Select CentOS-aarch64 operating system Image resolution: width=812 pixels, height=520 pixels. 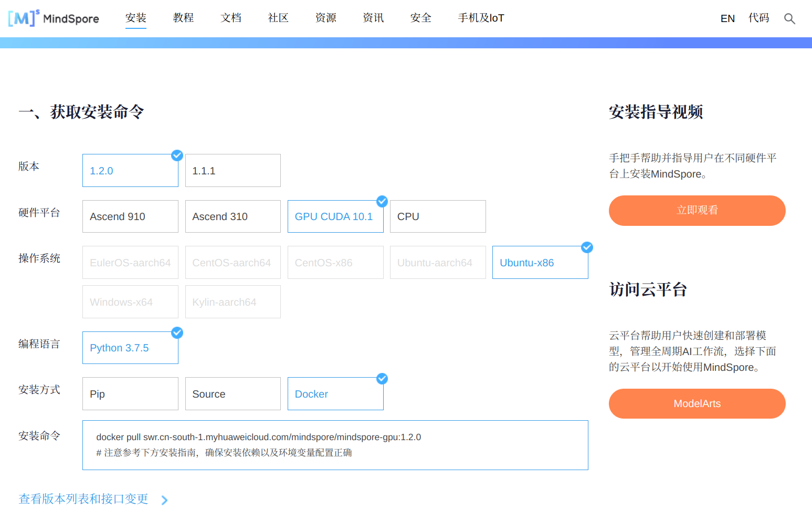tap(233, 263)
